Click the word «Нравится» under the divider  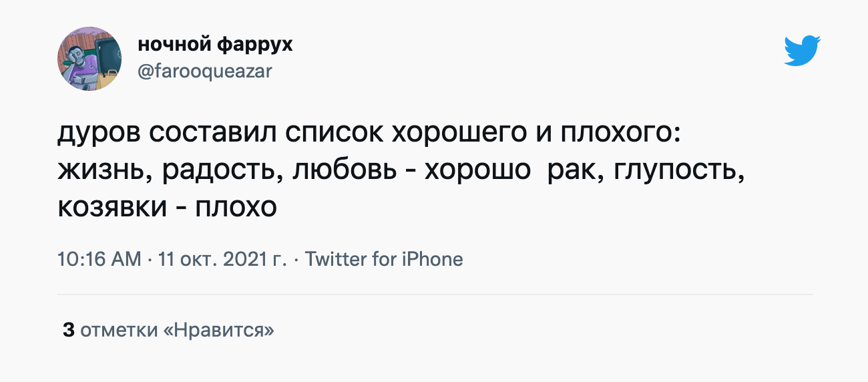(x=219, y=329)
